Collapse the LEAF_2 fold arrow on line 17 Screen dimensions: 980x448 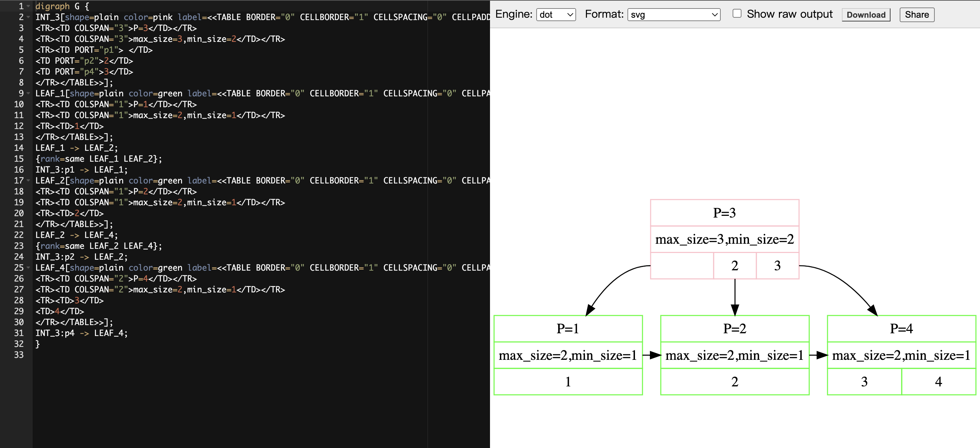click(28, 180)
